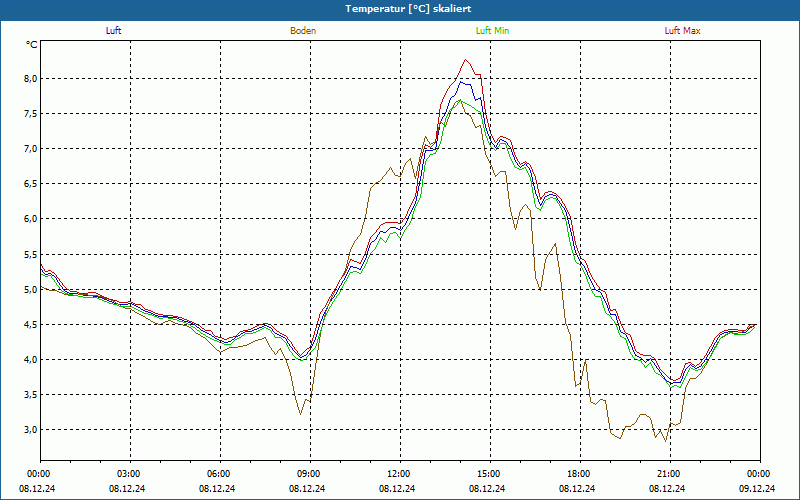The height and width of the screenshot is (500, 800).
Task: Select the 03:00 time axis marker
Action: point(129,474)
